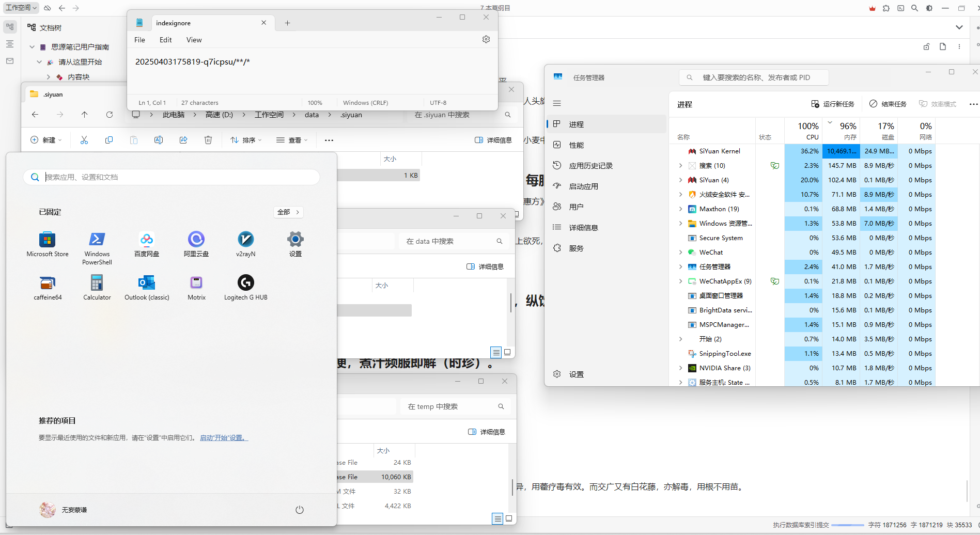This screenshot has width=980, height=535.
Task: Launch Calculator from the Start menu
Action: [97, 288]
